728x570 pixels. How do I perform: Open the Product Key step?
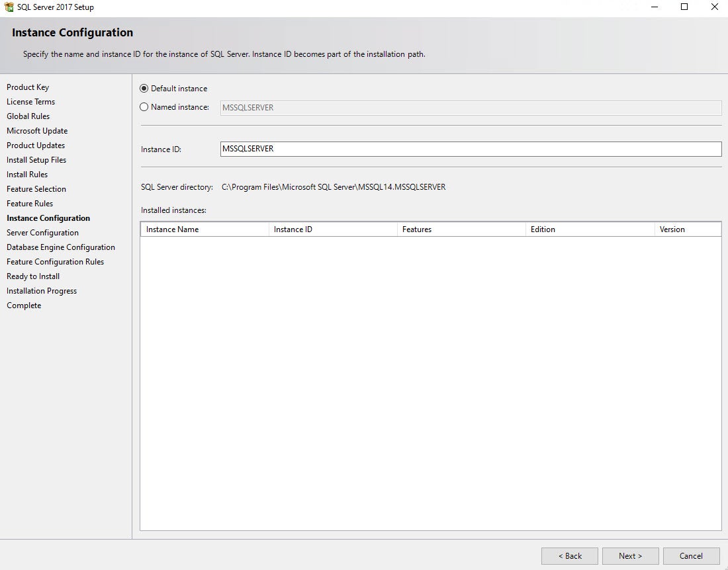pos(28,87)
